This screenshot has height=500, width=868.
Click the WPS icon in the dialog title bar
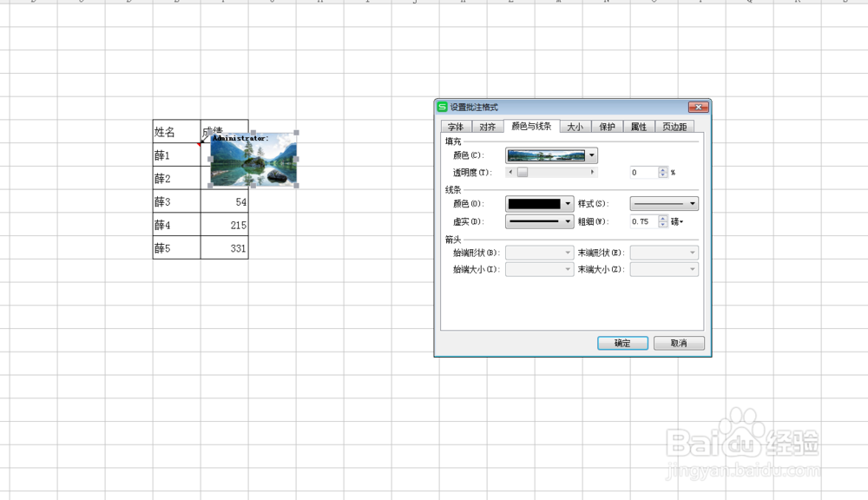[443, 107]
